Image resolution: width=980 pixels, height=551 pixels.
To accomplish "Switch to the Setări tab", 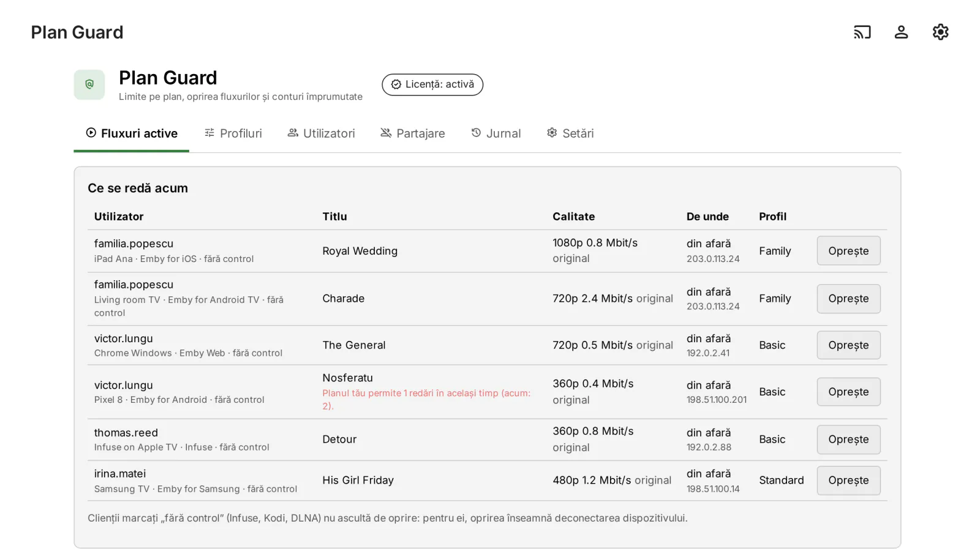I will pyautogui.click(x=570, y=133).
